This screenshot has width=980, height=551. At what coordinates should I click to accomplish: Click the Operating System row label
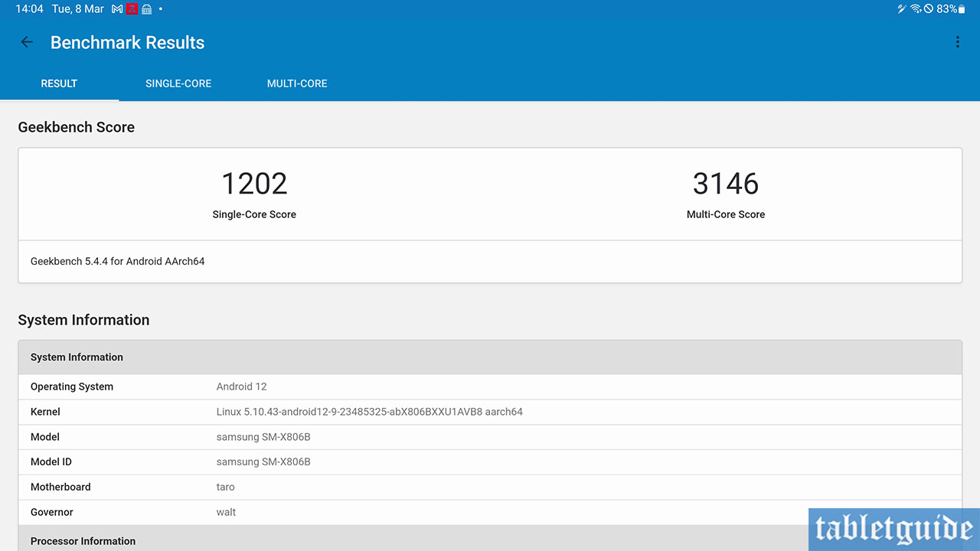(x=72, y=386)
